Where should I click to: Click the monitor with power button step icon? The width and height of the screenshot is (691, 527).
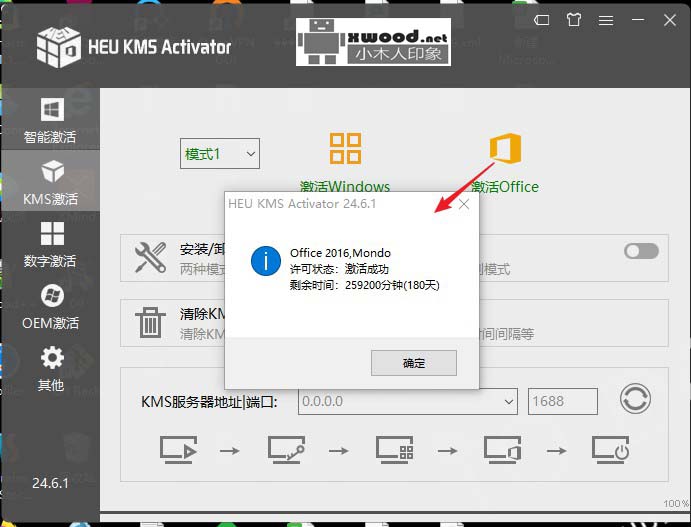tap(610, 450)
